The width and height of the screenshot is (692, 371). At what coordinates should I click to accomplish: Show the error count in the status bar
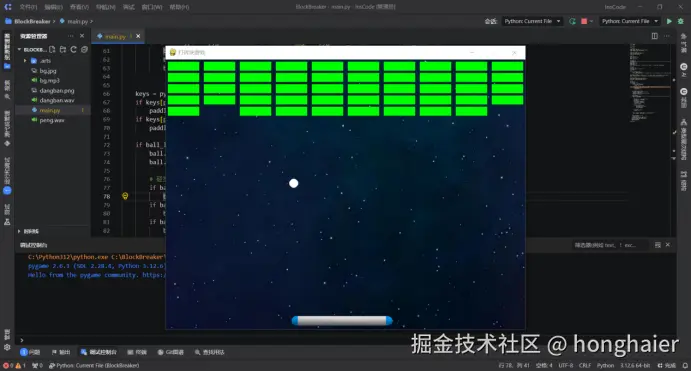pos(8,366)
